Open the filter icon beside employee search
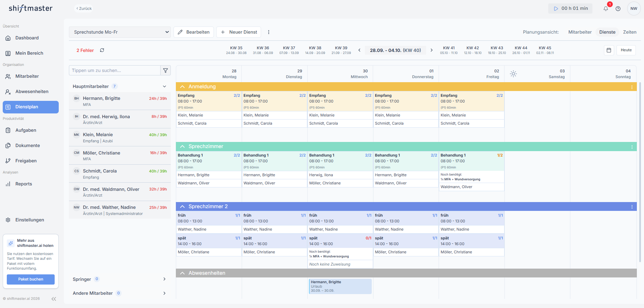 click(166, 70)
